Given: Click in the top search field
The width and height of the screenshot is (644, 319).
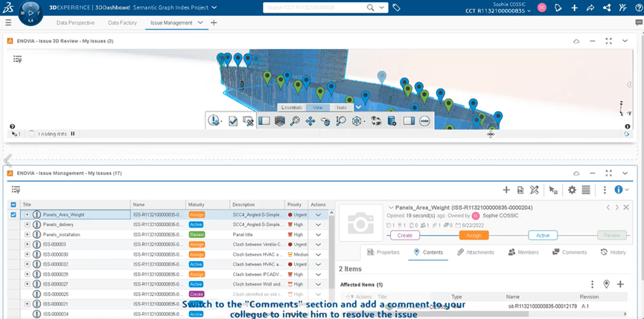Looking at the screenshot, I should point(313,7).
